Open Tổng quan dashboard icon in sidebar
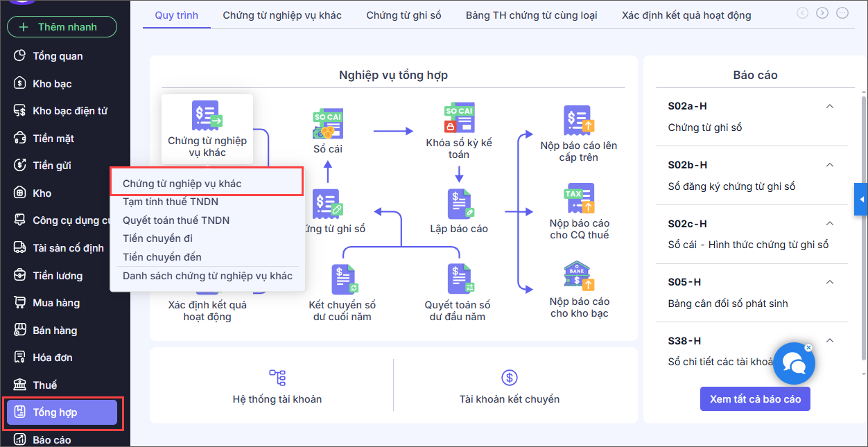The image size is (868, 447). point(20,56)
